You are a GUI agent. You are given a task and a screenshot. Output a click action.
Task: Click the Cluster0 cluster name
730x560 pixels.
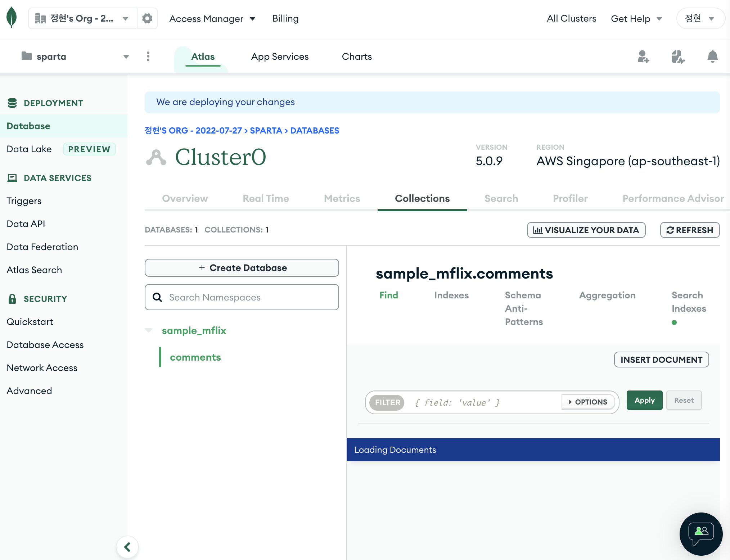(221, 157)
